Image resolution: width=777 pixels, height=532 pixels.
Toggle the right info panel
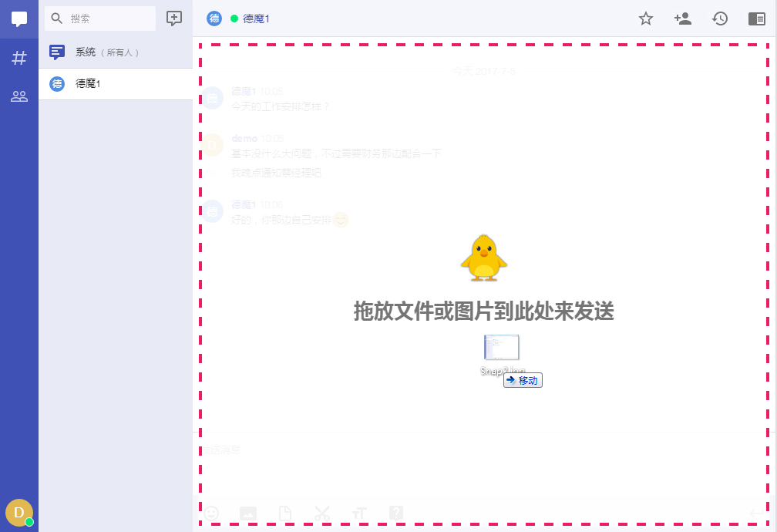(x=757, y=19)
